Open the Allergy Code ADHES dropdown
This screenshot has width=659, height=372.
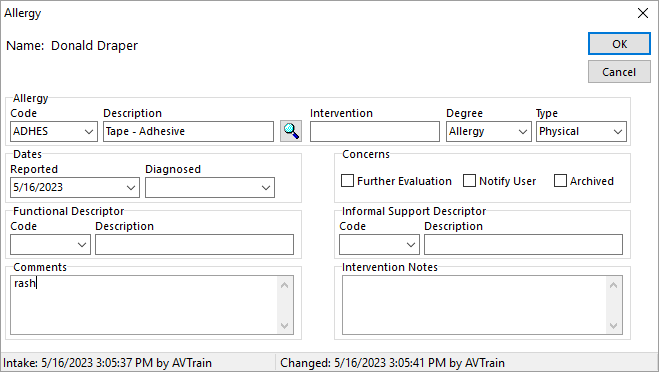point(89,132)
